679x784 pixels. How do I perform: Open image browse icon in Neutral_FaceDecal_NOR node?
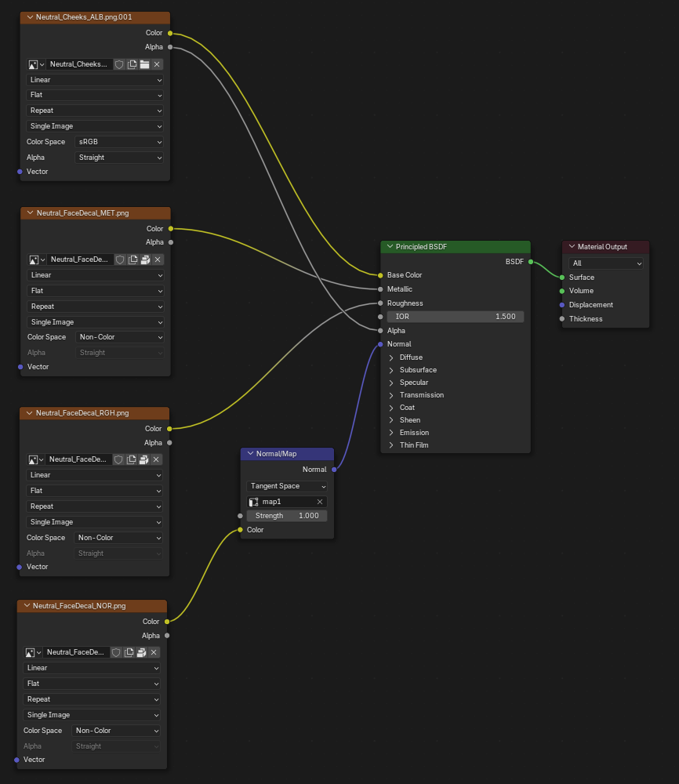tap(33, 652)
